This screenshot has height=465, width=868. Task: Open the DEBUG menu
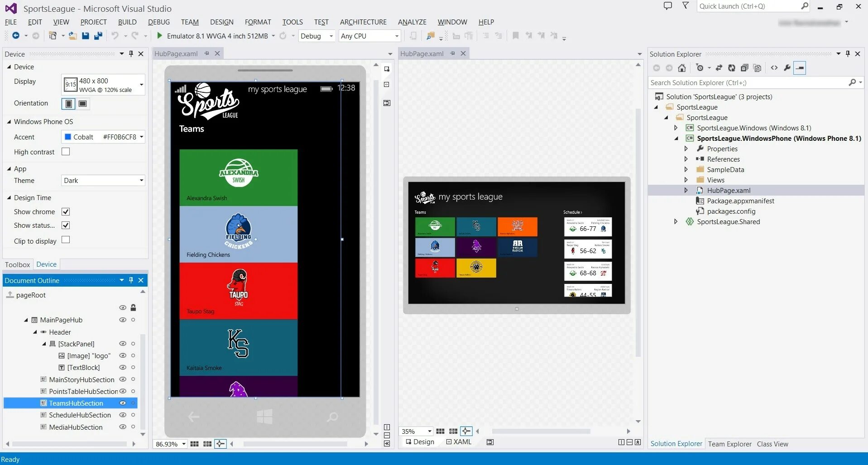pos(158,22)
